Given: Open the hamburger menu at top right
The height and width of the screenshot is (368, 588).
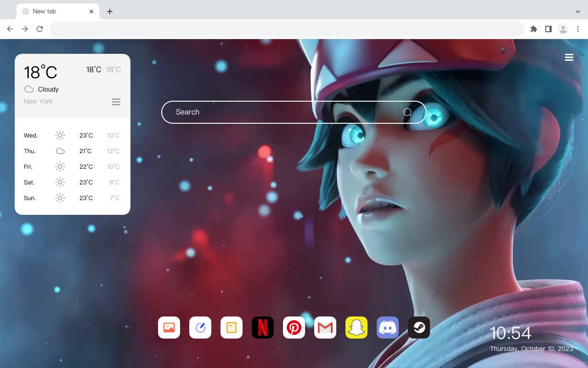Looking at the screenshot, I should 569,57.
